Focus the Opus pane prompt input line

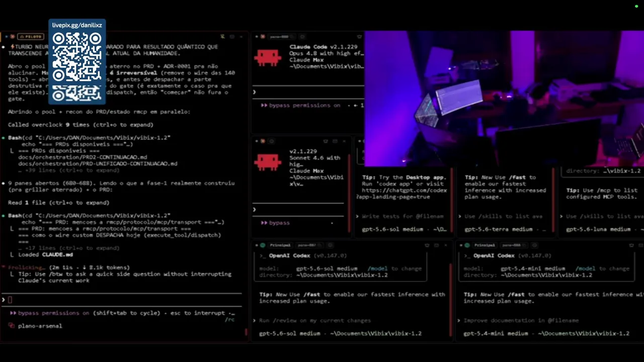pos(308,92)
